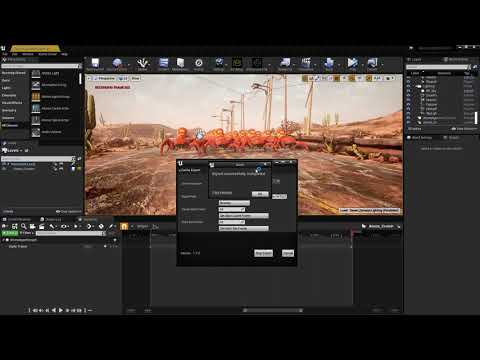Toggle the orange snapping magnet in Sequencer

(124, 226)
